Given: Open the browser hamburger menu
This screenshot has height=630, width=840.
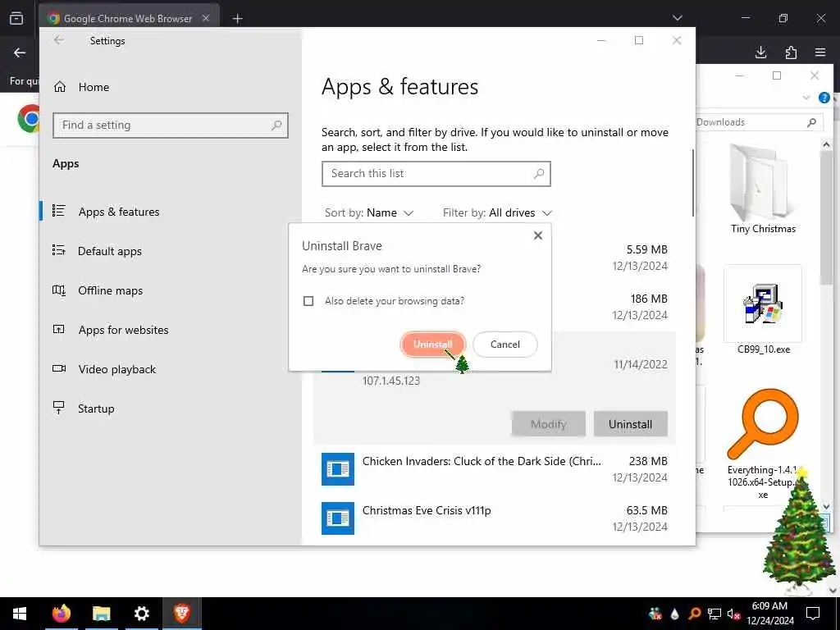Looking at the screenshot, I should pyautogui.click(x=820, y=52).
